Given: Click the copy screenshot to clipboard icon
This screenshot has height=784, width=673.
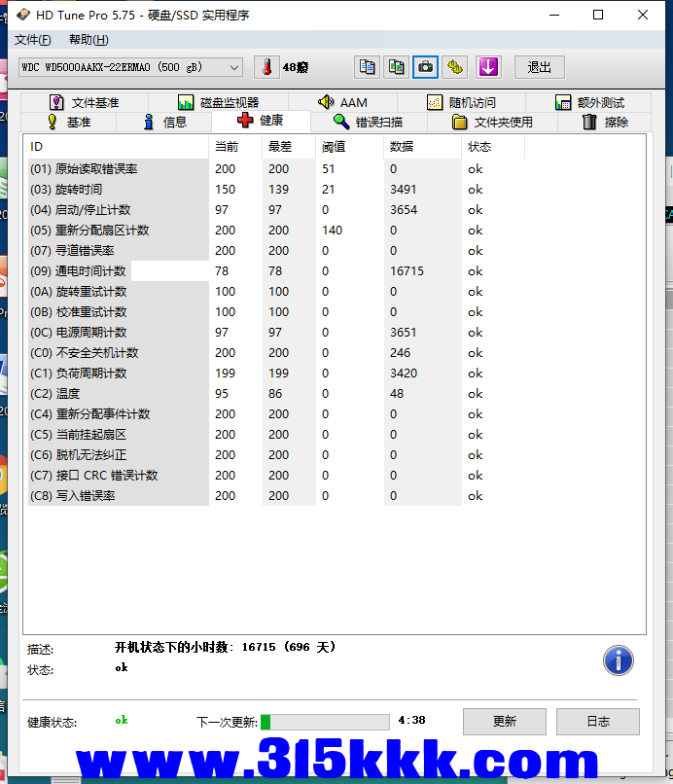Looking at the screenshot, I should (x=396, y=67).
